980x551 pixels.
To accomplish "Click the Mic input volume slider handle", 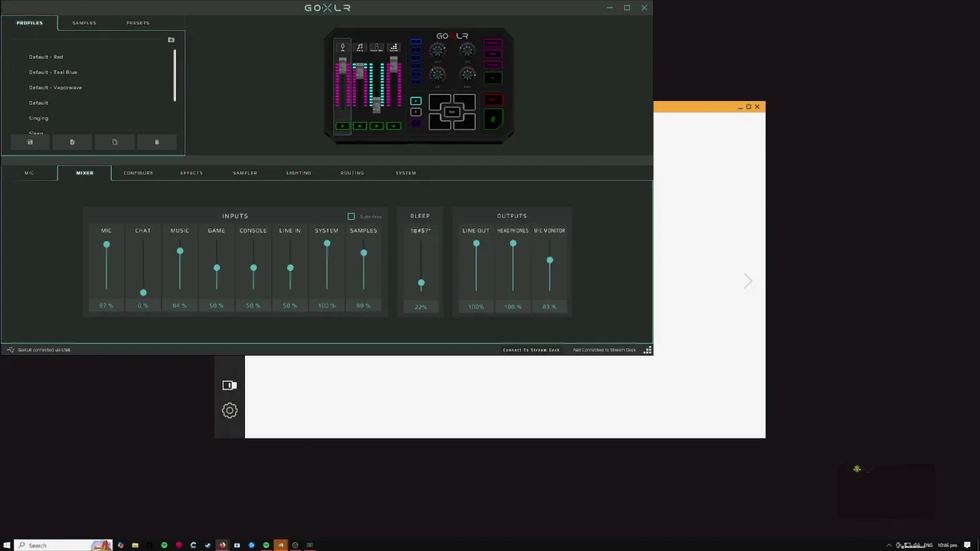I will click(106, 245).
